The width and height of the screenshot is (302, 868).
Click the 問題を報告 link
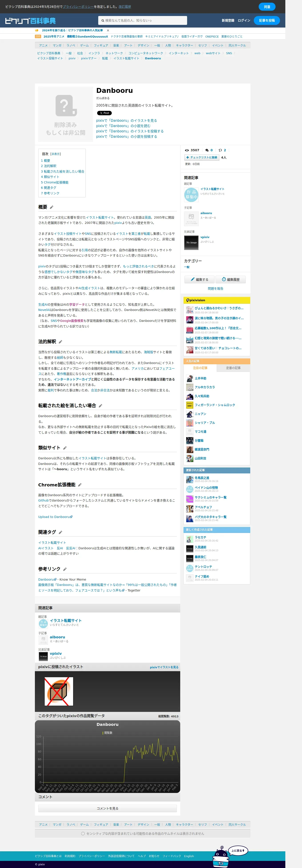215,289
